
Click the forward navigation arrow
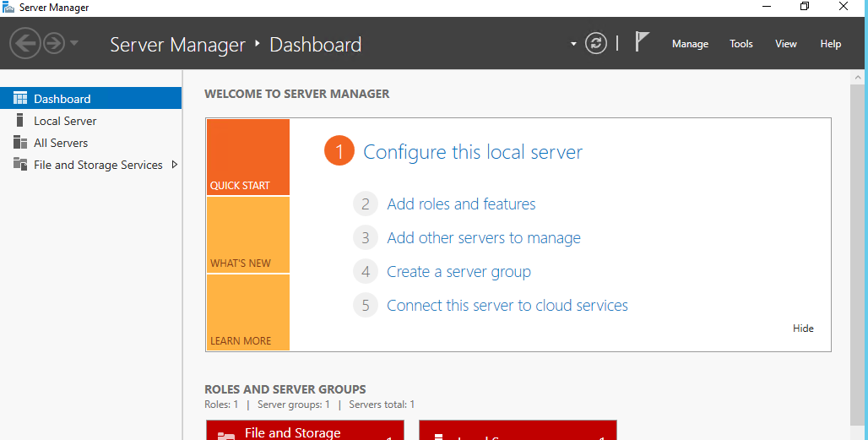[x=54, y=43]
